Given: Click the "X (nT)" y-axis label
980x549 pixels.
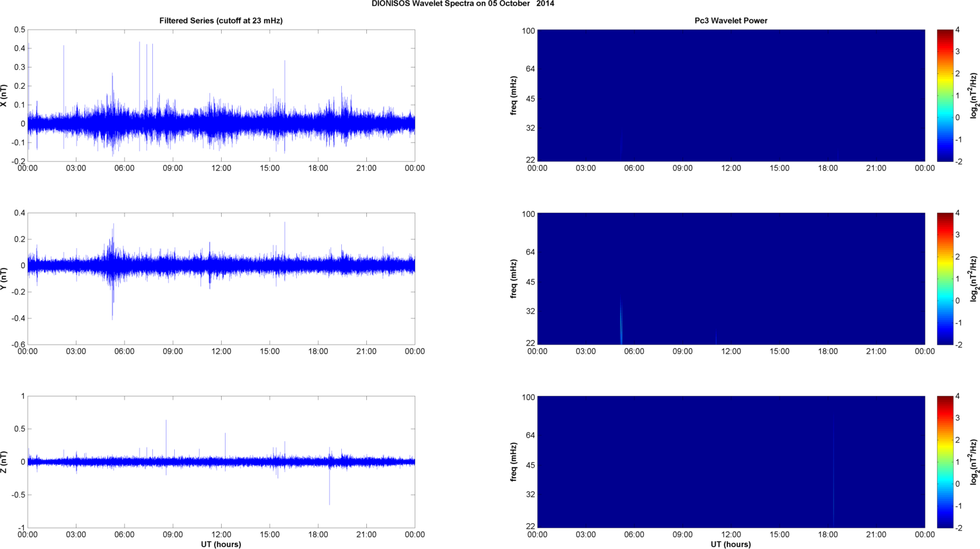Looking at the screenshot, I should (x=4, y=96).
